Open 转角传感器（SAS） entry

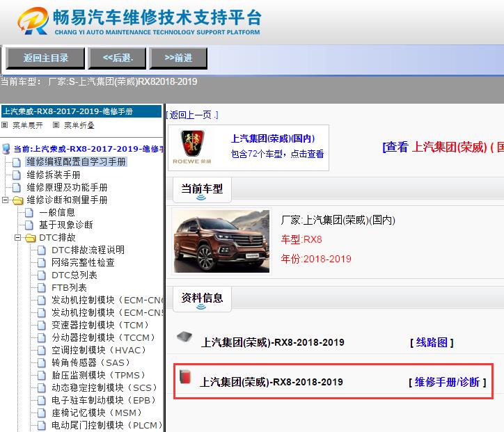tap(91, 363)
